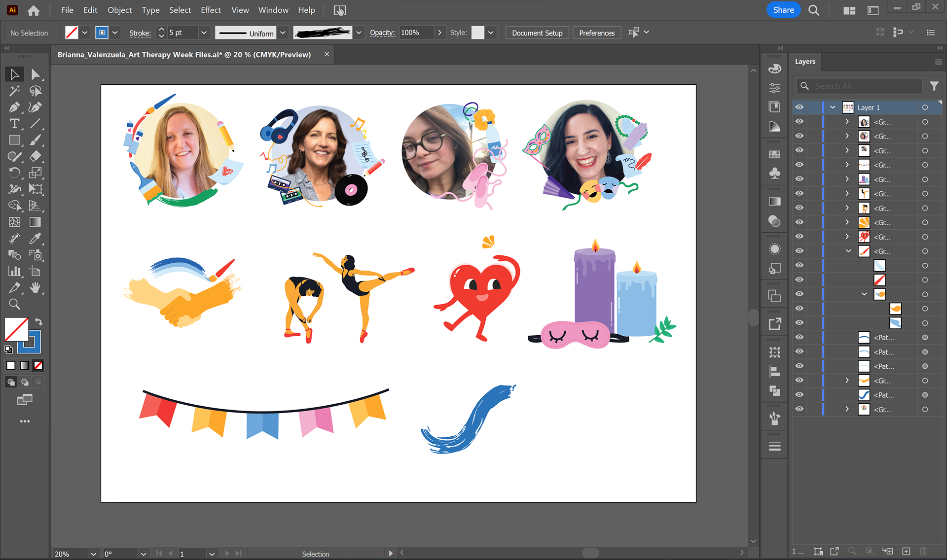The width and height of the screenshot is (947, 560).
Task: Open the Object menu
Action: pos(120,10)
